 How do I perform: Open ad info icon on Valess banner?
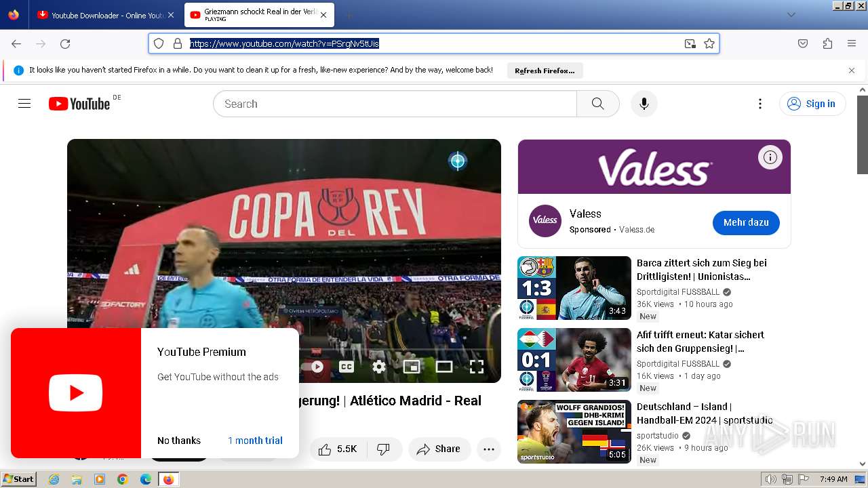pos(770,157)
